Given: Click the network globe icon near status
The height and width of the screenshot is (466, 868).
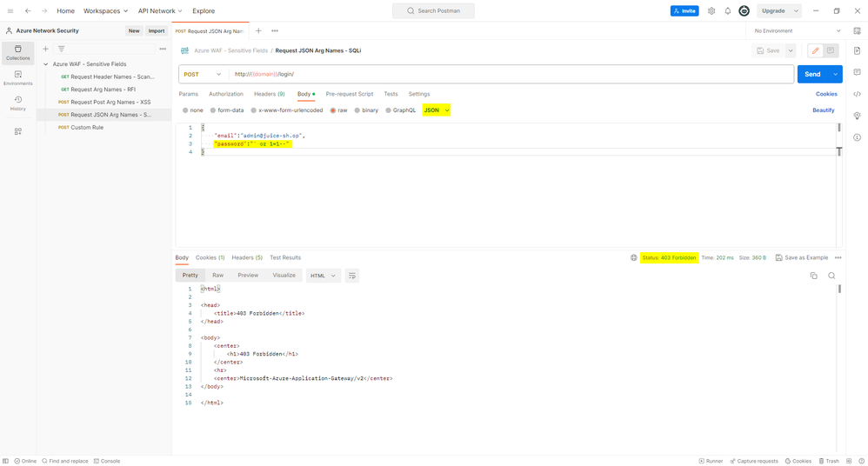Looking at the screenshot, I should [634, 258].
